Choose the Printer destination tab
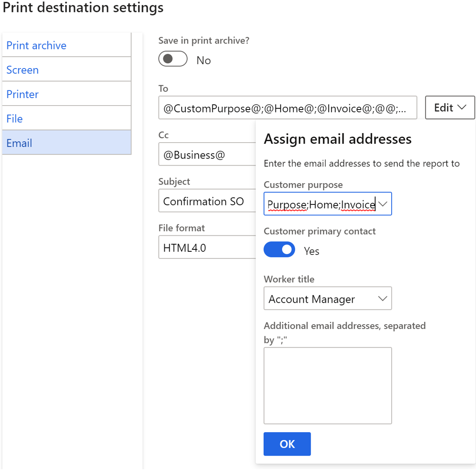This screenshot has height=476, width=476. point(67,94)
